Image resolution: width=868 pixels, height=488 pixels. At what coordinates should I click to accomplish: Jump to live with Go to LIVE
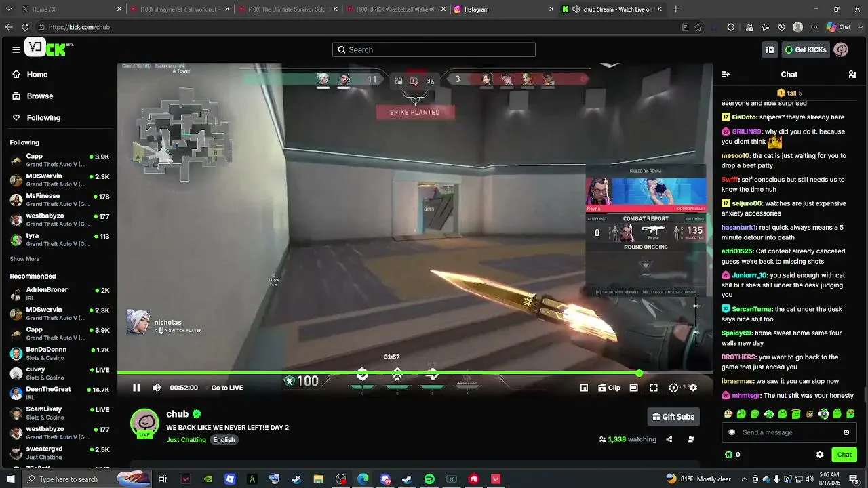[x=227, y=388]
